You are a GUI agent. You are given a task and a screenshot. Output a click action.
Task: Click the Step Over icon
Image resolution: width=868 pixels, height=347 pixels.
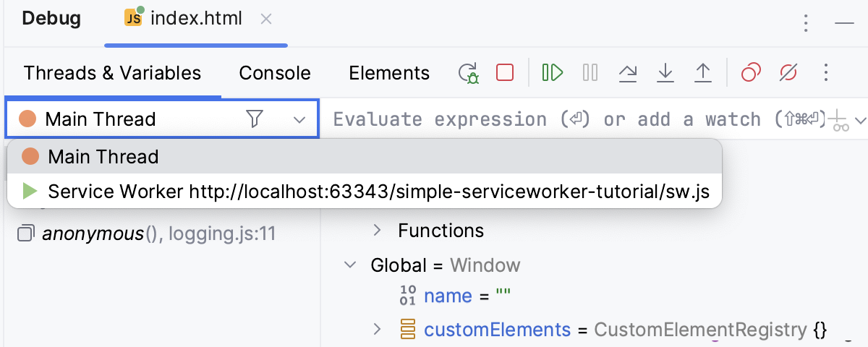[628, 73]
